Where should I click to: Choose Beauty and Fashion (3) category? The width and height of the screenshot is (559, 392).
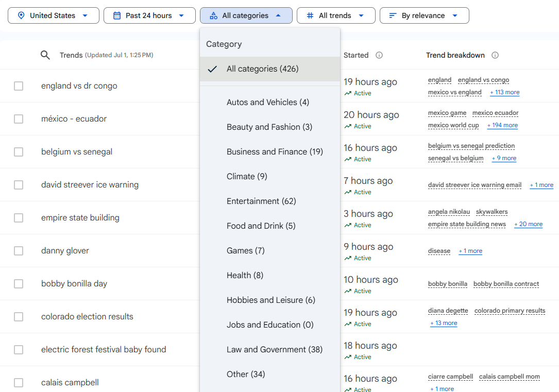pos(270,127)
